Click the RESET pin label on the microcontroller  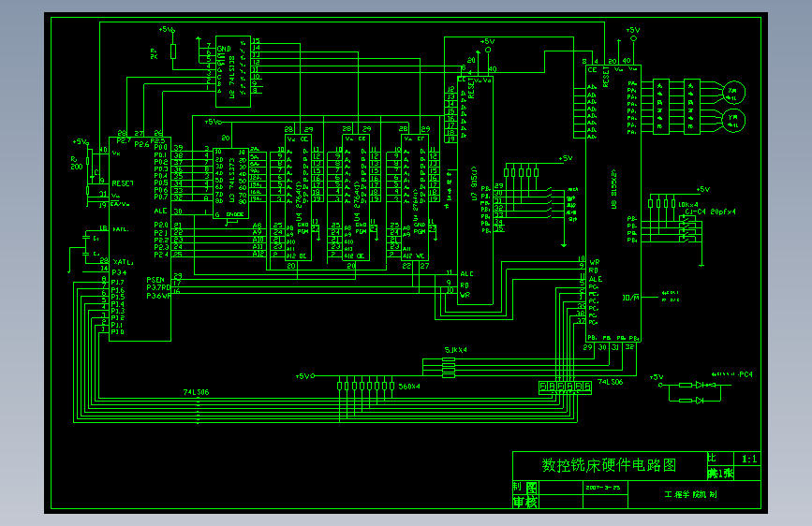[123, 183]
